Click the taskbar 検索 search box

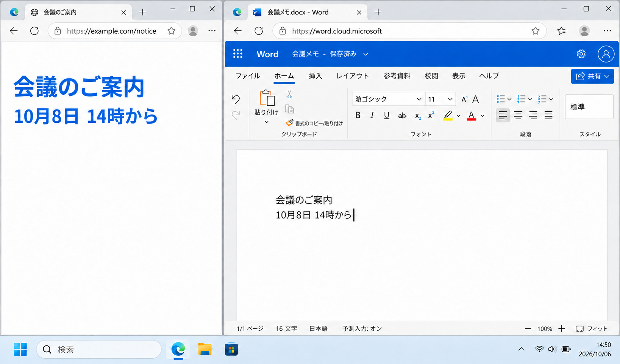(x=99, y=349)
